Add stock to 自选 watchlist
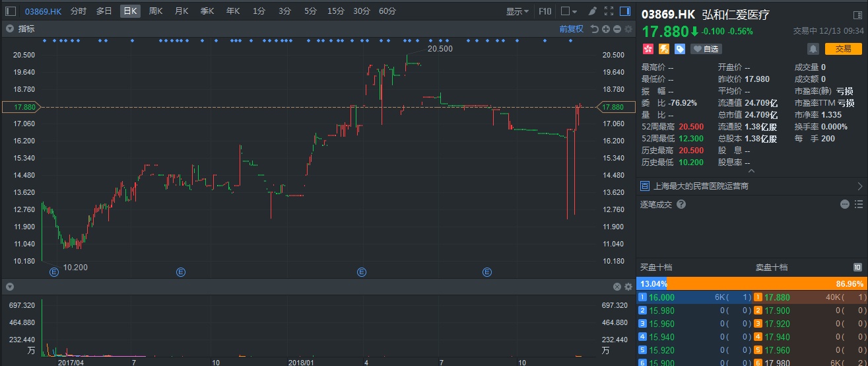 click(x=706, y=49)
